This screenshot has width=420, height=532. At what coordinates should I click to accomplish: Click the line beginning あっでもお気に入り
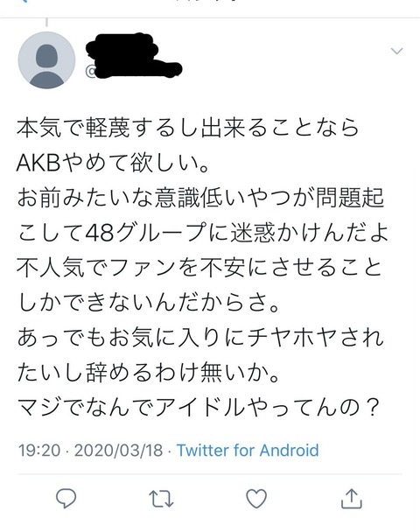click(200, 338)
